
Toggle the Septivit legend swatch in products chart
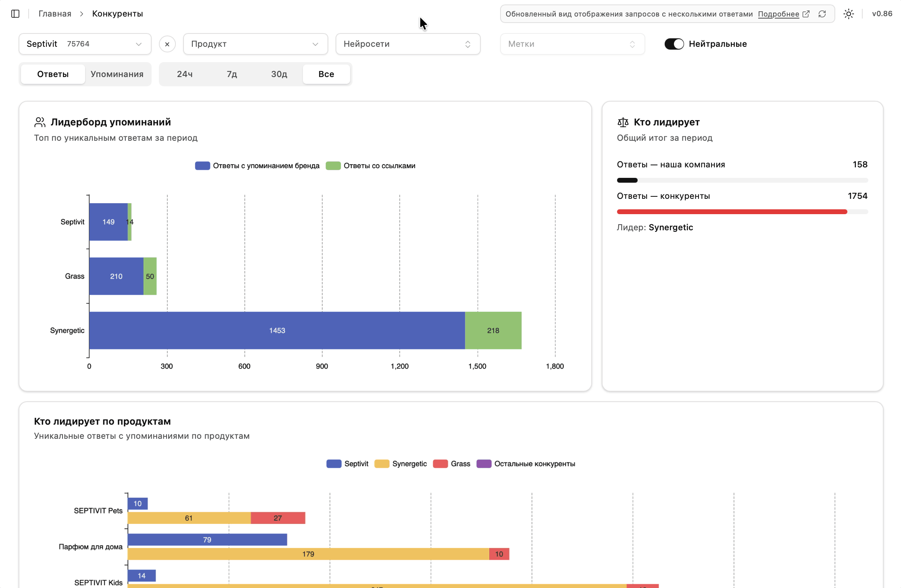click(334, 464)
